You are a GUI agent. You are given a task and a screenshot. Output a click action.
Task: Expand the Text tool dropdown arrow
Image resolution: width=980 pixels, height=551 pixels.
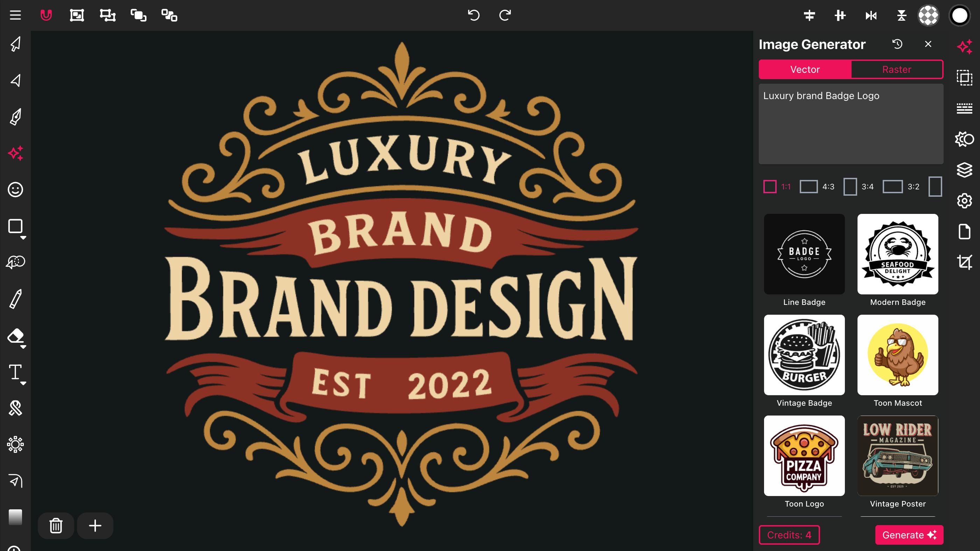23,383
